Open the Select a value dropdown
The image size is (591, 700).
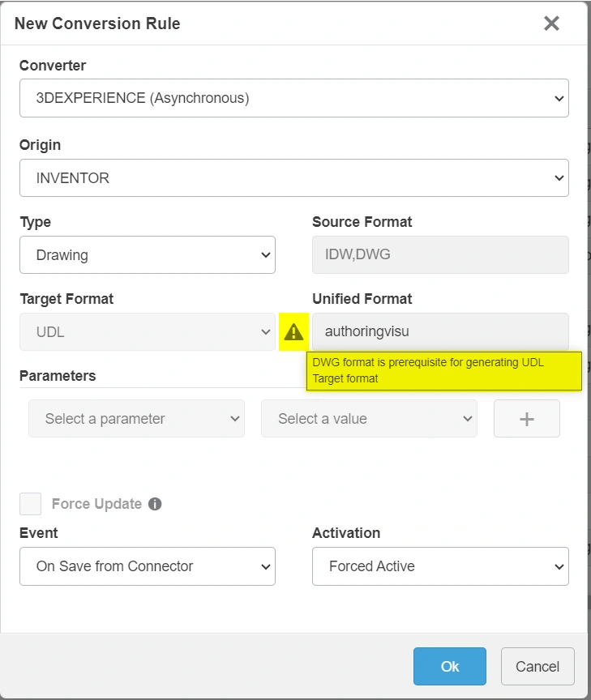[369, 419]
